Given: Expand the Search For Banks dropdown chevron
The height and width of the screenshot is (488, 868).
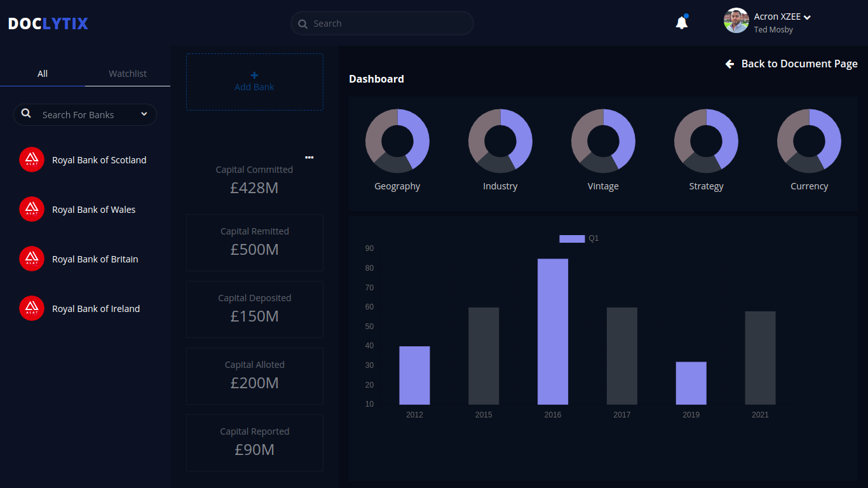Looking at the screenshot, I should click(144, 114).
